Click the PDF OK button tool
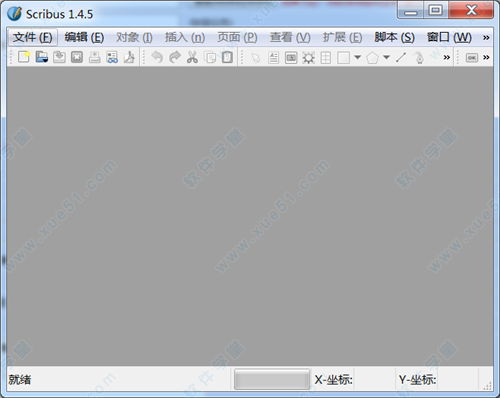The image size is (500, 398). pos(472,58)
